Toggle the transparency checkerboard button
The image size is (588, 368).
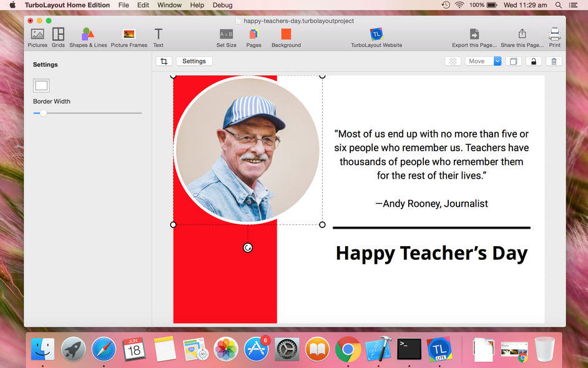click(453, 61)
